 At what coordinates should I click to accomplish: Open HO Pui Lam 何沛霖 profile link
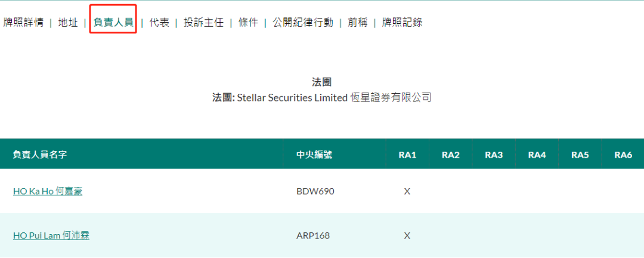pyautogui.click(x=51, y=236)
